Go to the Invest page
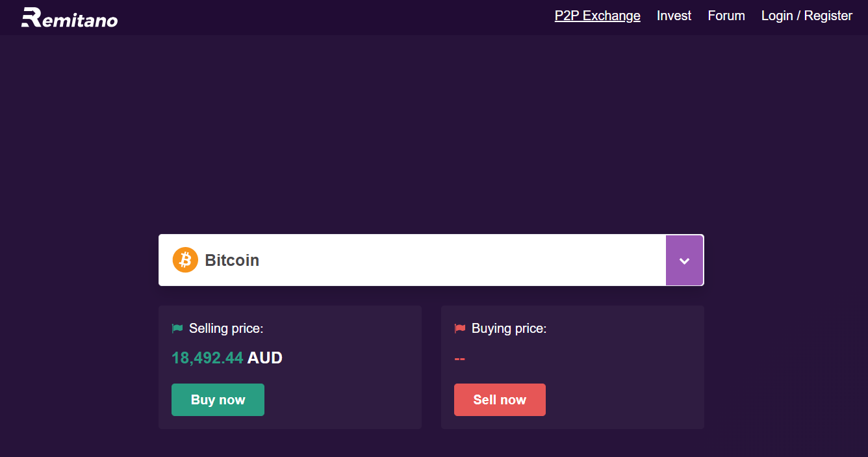Viewport: 868px width, 457px height. 674,16
